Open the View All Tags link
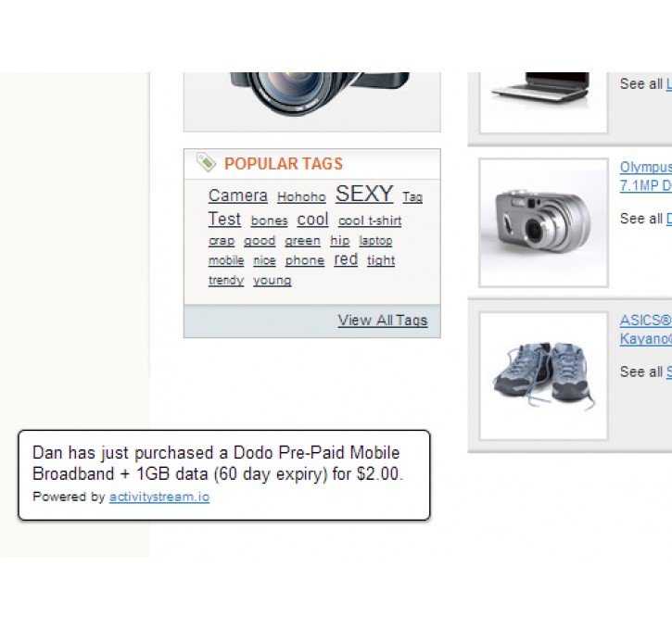Viewport: 672px width, 630px height. [x=382, y=321]
